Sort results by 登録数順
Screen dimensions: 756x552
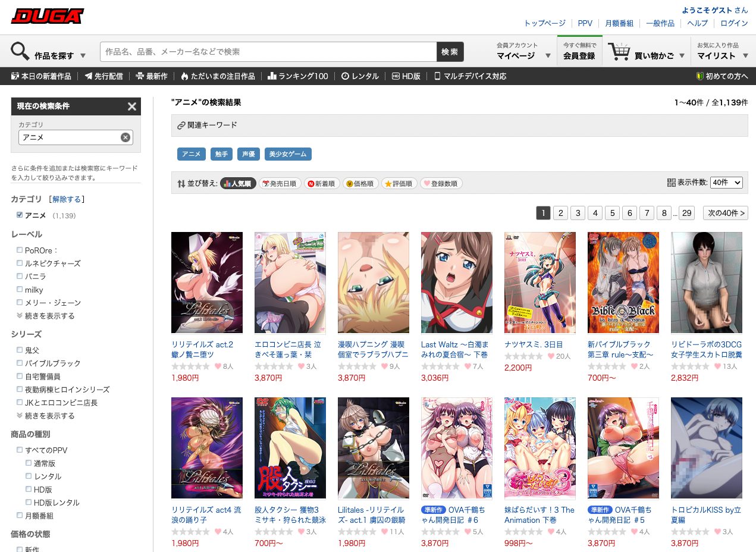441,183
